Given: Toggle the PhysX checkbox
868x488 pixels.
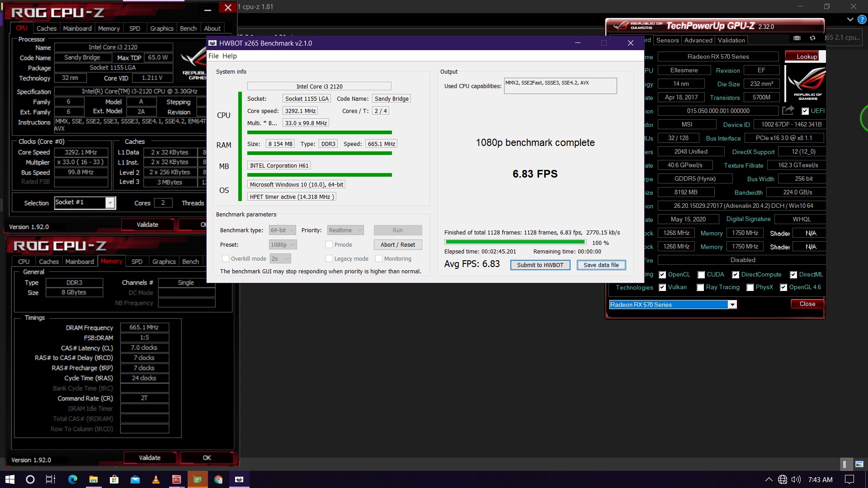Looking at the screenshot, I should tap(750, 287).
